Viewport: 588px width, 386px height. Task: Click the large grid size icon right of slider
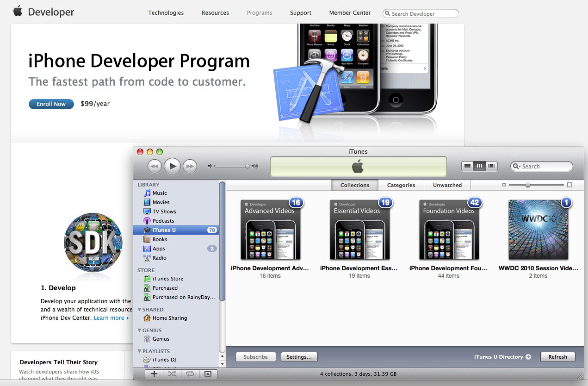pyautogui.click(x=569, y=185)
